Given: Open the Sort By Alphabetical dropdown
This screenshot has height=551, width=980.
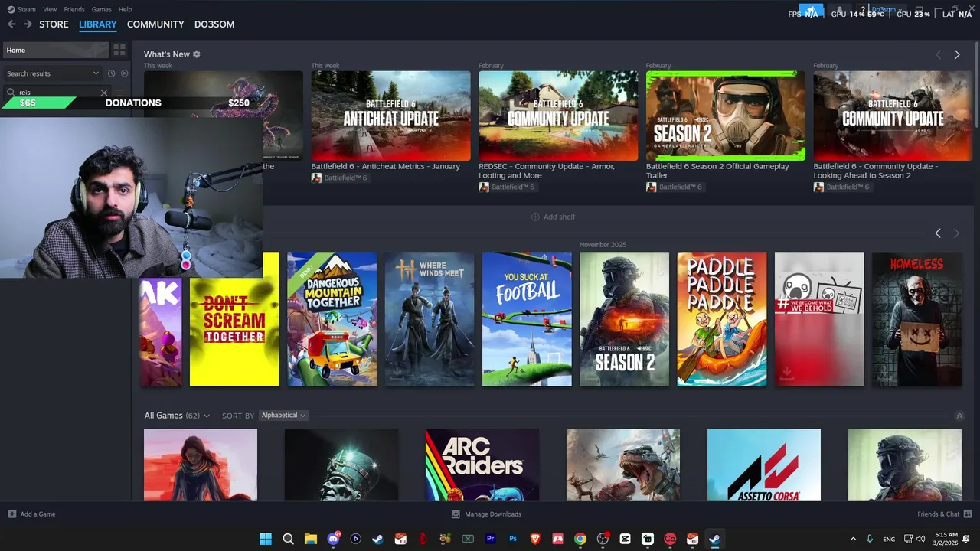Looking at the screenshot, I should coord(283,416).
